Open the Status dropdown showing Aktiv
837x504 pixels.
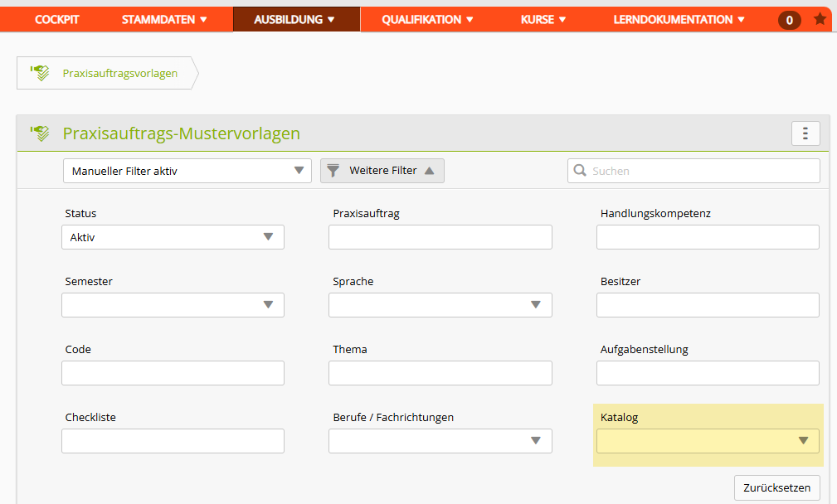[173, 237]
